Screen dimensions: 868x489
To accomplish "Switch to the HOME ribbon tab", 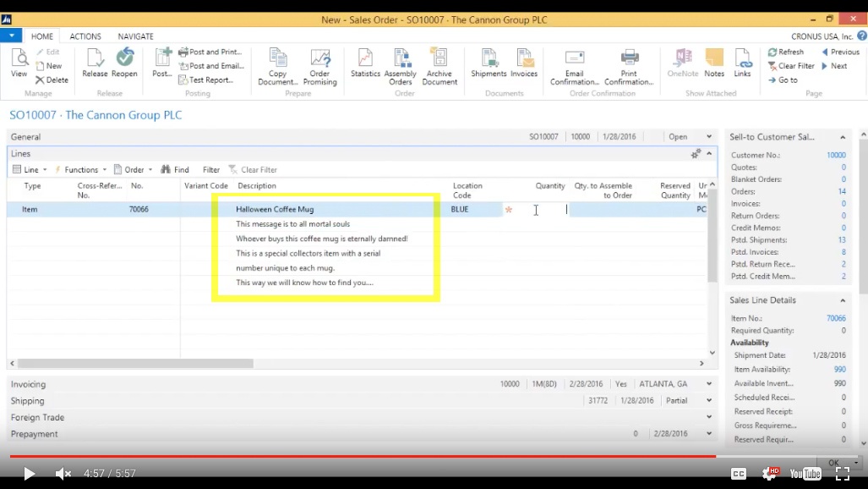I will click(42, 36).
